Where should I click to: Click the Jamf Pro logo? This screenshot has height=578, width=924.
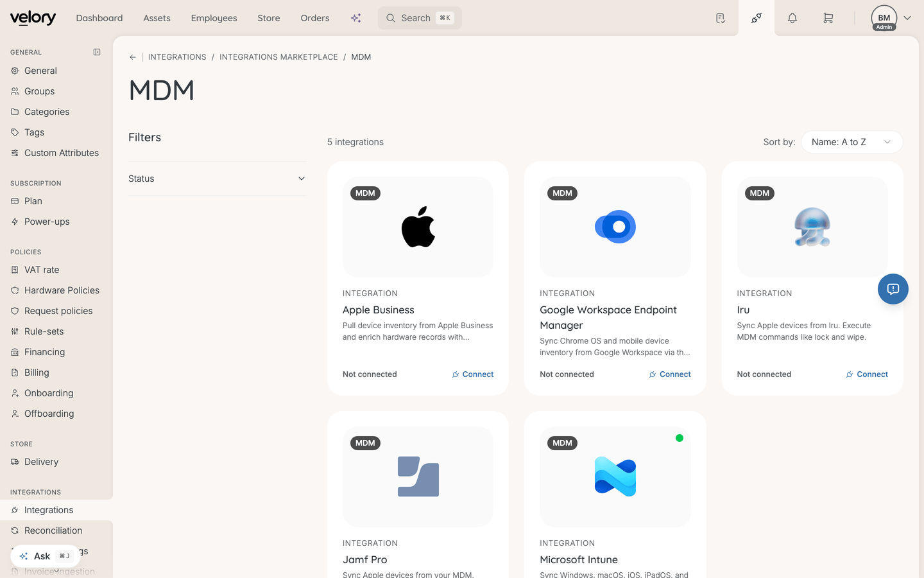point(418,477)
